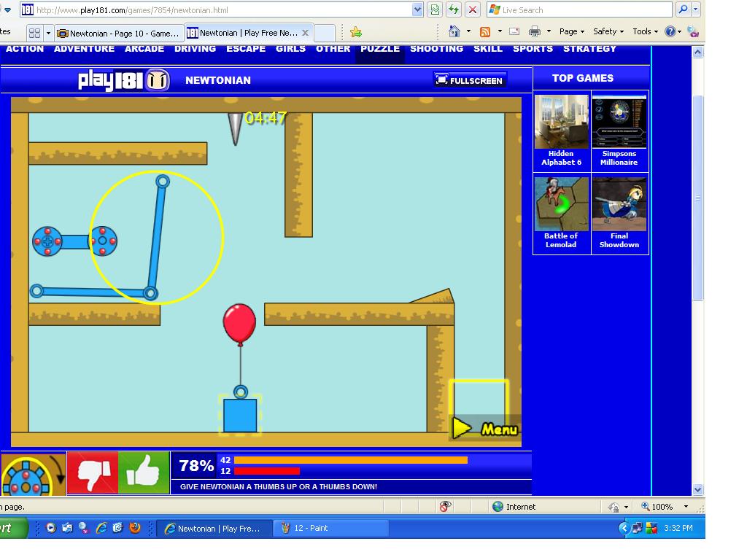Select the PUZZLE category menu item
747x560 pixels.
point(380,49)
